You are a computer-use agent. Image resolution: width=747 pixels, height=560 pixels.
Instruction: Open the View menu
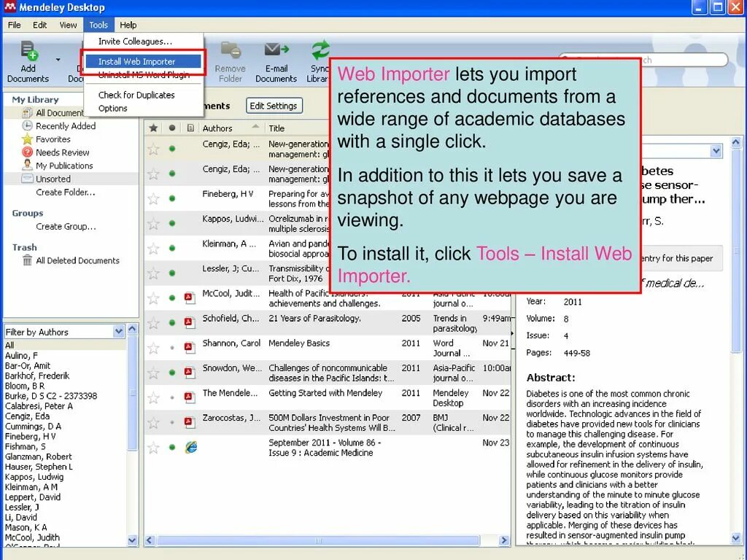[68, 26]
